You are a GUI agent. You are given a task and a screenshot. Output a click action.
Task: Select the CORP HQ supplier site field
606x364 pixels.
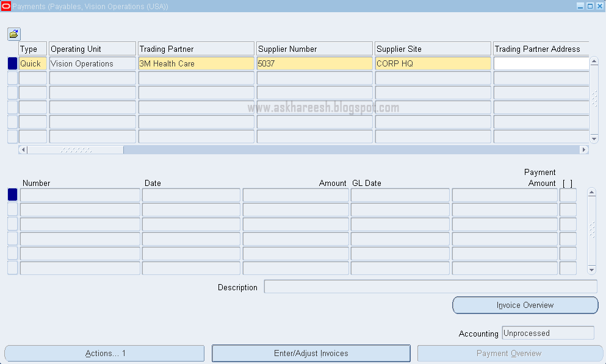[x=433, y=63]
